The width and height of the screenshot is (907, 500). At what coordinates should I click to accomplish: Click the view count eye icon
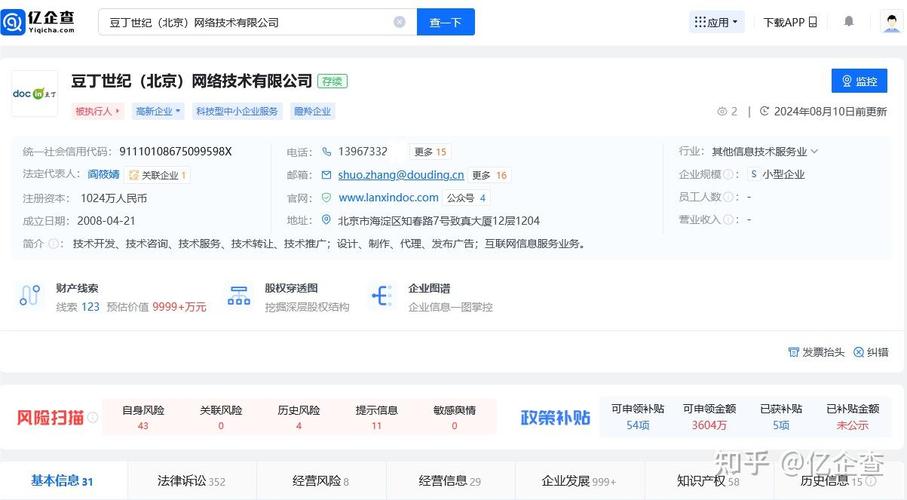pyautogui.click(x=721, y=111)
